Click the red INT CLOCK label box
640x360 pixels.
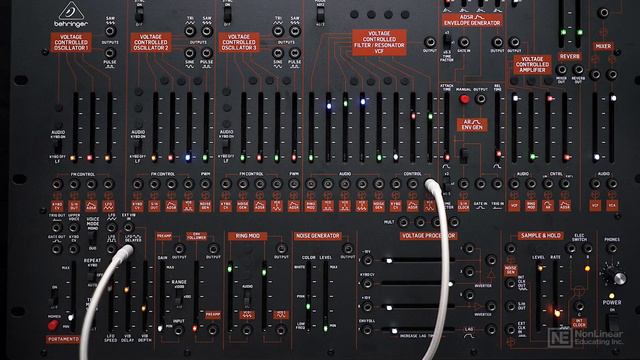[579, 322]
